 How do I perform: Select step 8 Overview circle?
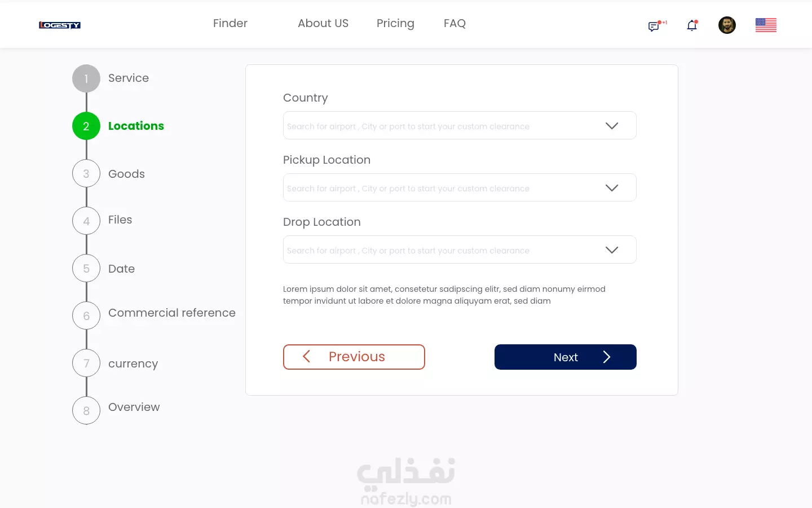(x=86, y=410)
